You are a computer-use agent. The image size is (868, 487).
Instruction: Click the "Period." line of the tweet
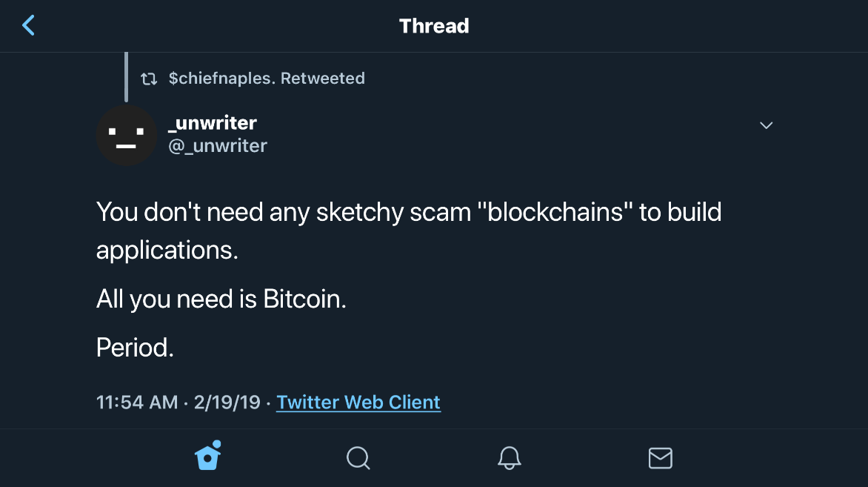(135, 348)
